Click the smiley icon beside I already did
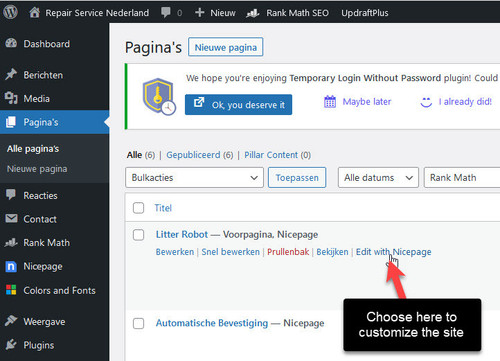500x361 pixels. click(426, 102)
